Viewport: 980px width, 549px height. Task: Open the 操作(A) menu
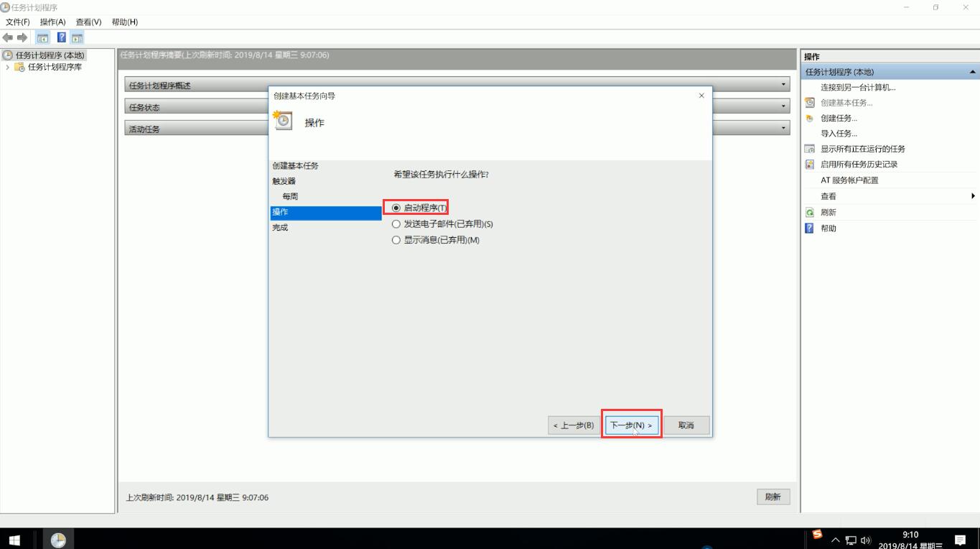click(x=52, y=22)
